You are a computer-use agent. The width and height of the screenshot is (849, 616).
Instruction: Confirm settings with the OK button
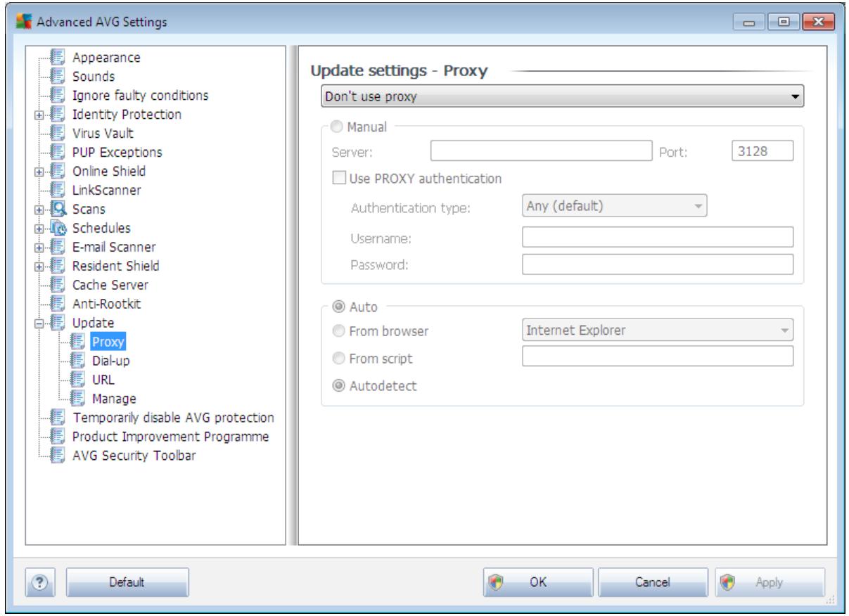point(538,582)
